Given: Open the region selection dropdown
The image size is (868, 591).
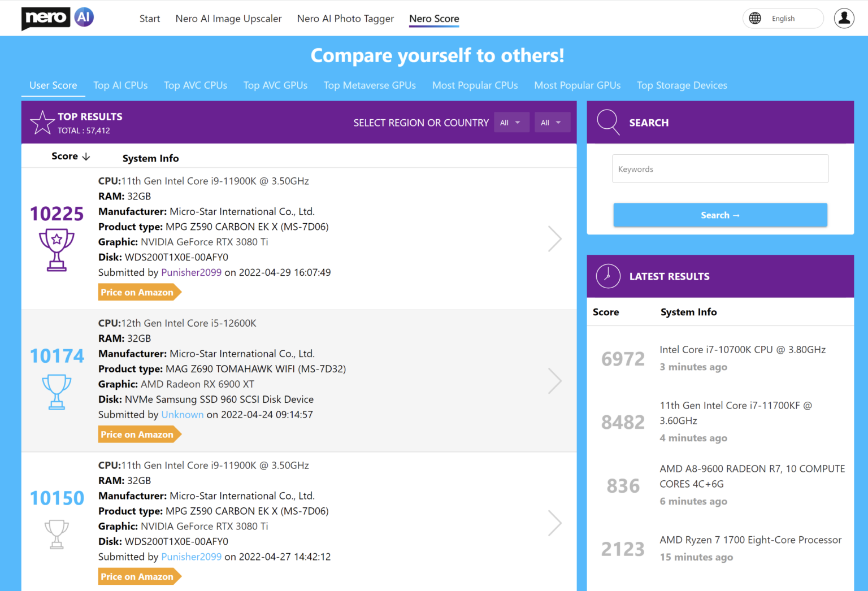Looking at the screenshot, I should [x=511, y=122].
